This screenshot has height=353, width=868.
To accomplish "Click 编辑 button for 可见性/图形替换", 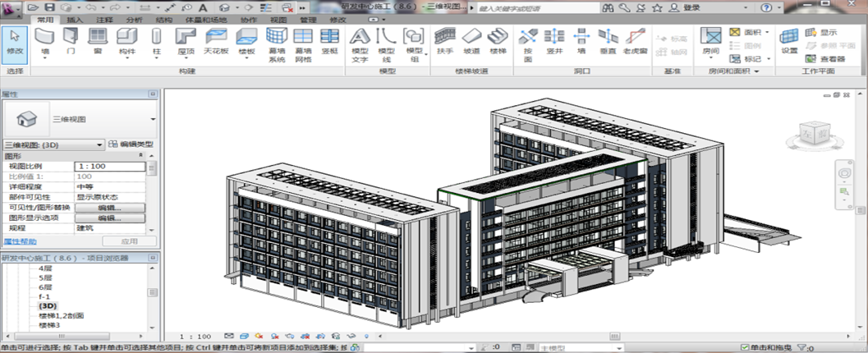I will click(110, 208).
